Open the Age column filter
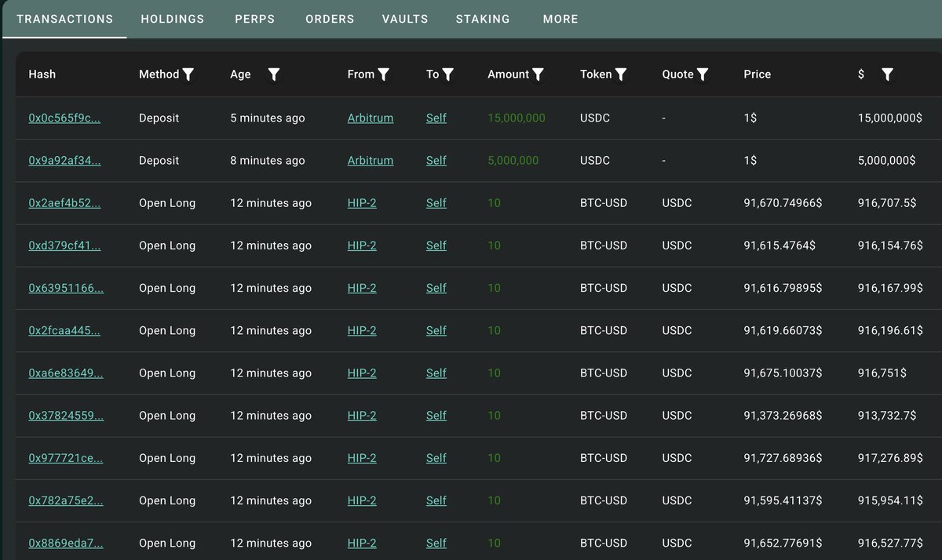This screenshot has width=942, height=560. (273, 75)
